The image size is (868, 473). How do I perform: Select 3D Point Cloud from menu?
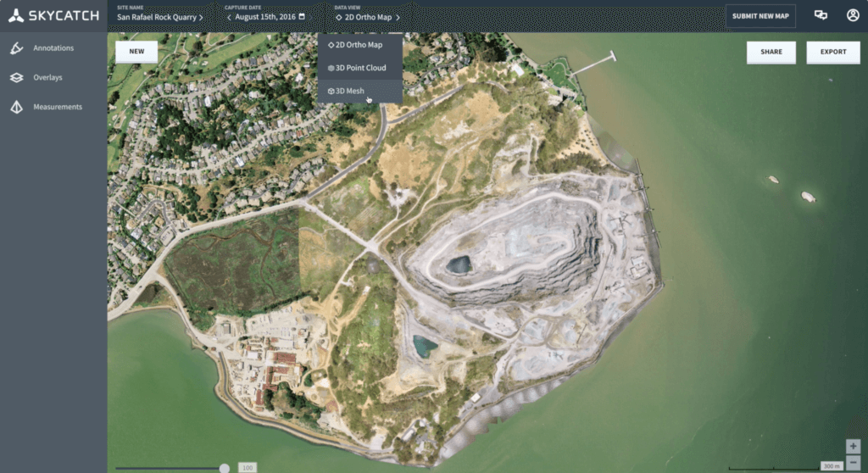pos(359,68)
